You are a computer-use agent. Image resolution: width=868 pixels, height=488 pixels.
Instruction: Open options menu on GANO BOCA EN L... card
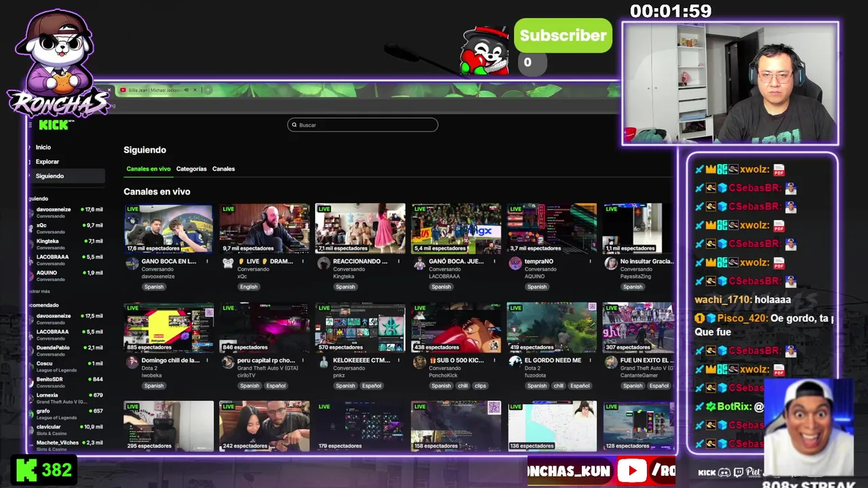pyautogui.click(x=207, y=261)
